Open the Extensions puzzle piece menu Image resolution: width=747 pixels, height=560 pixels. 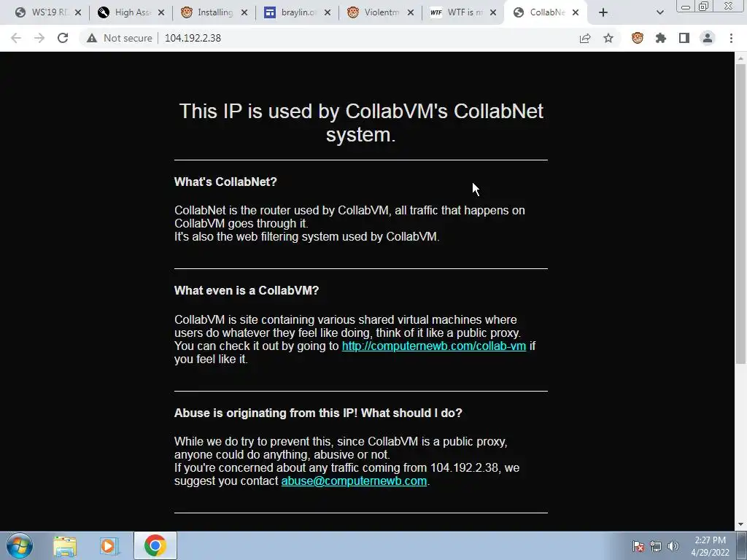(x=661, y=38)
